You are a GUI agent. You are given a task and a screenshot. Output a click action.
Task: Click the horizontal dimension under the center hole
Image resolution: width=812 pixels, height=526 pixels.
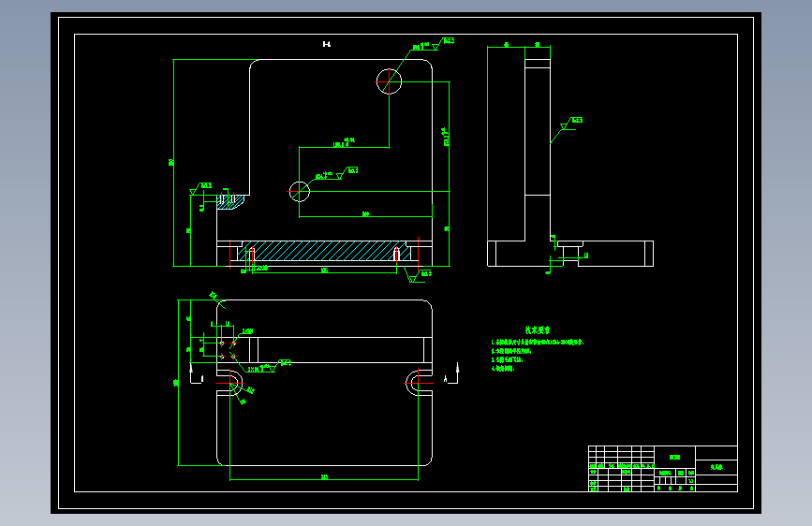pyautogui.click(x=365, y=214)
